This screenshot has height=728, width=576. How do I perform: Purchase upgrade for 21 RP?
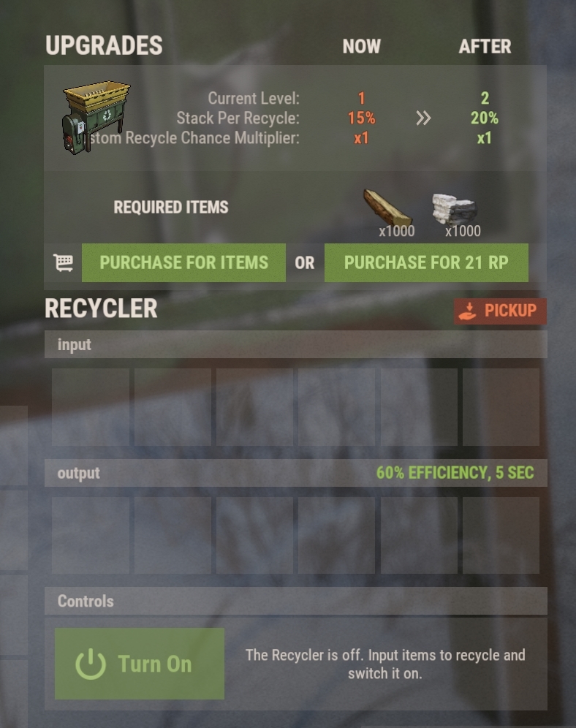point(426,263)
